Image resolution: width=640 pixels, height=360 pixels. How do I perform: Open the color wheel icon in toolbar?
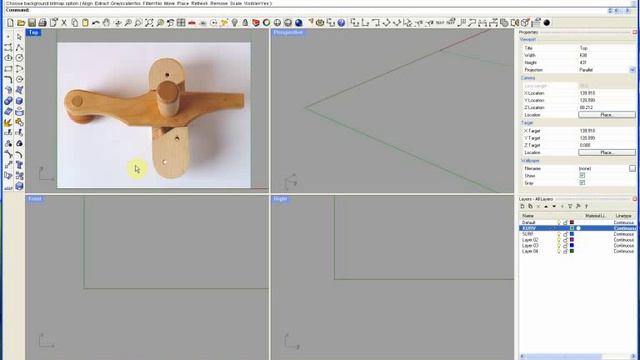[267, 23]
